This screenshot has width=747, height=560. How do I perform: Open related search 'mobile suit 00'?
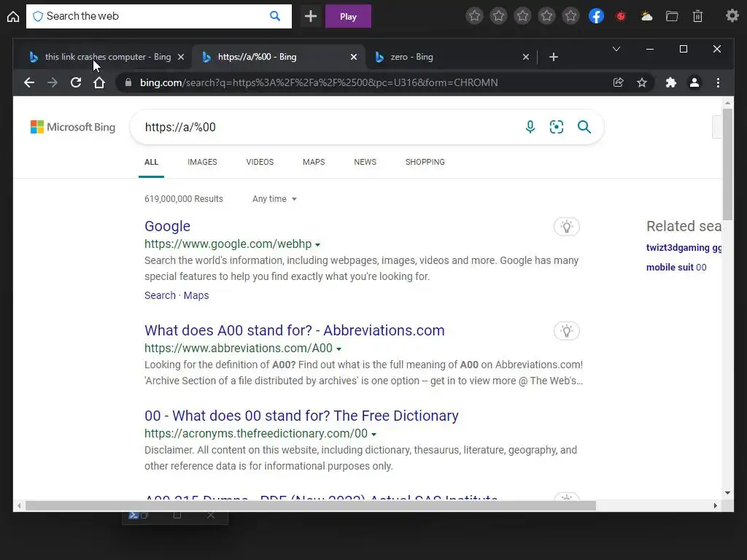coord(676,267)
